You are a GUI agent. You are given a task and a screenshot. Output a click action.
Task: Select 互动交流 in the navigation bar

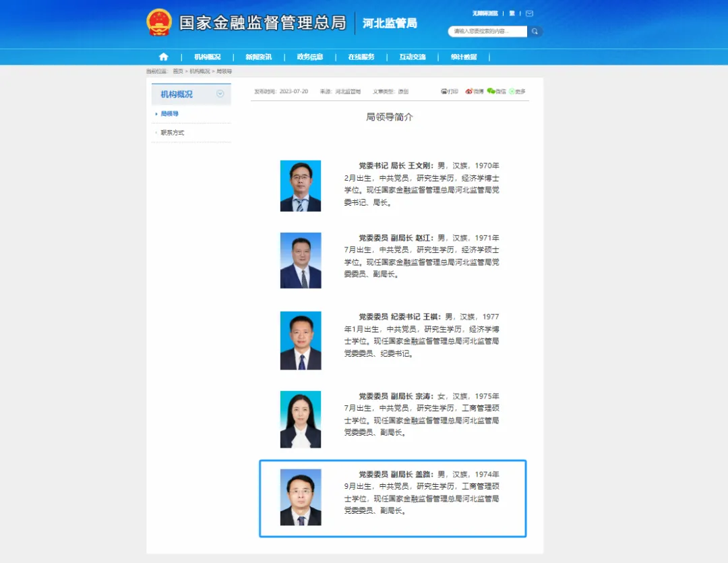tap(412, 57)
